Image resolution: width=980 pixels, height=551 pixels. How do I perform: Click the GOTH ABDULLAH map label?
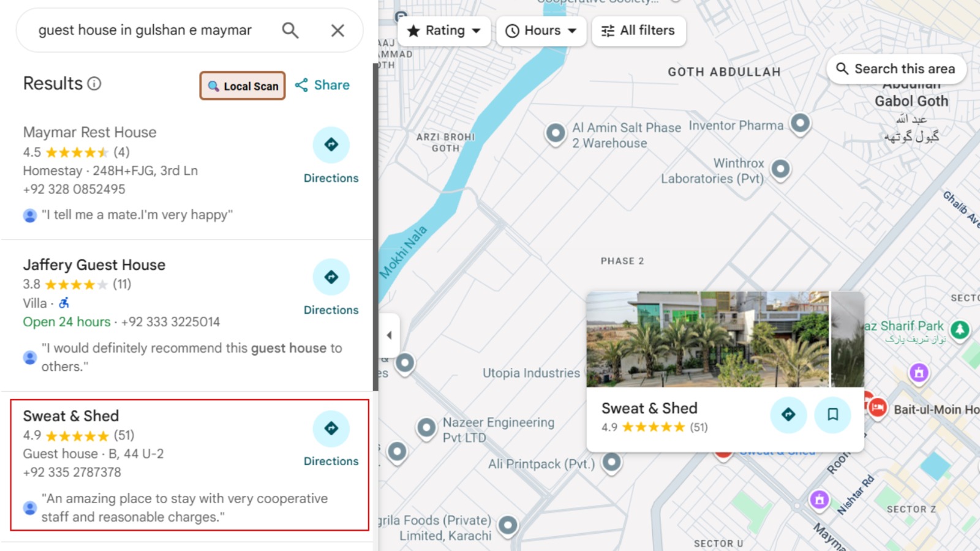click(724, 72)
